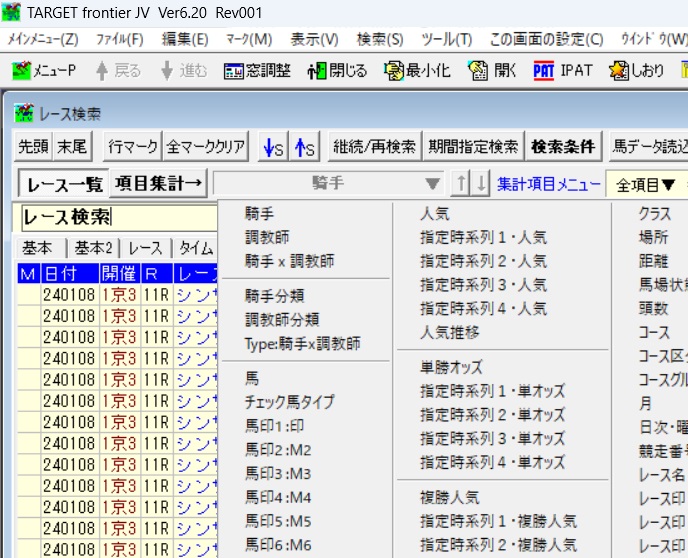The width and height of the screenshot is (688, 558).
Task: Switch to the 基本2 tab
Action: pos(93,248)
